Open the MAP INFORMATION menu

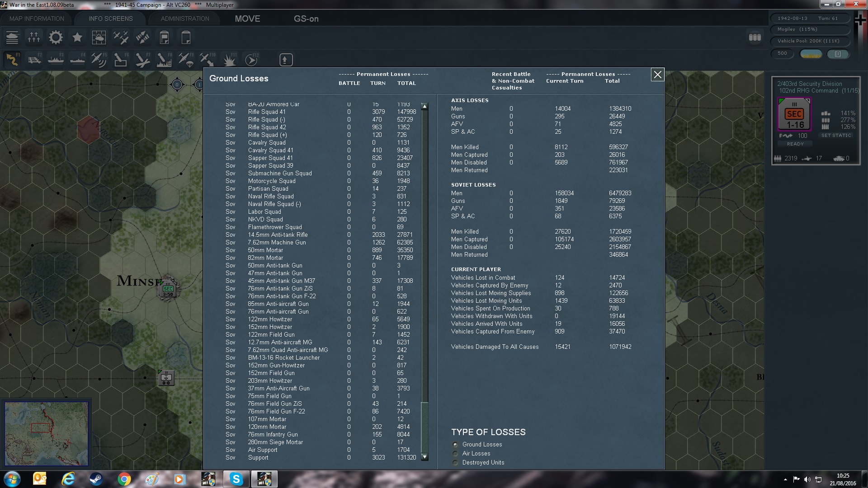pyautogui.click(x=36, y=19)
